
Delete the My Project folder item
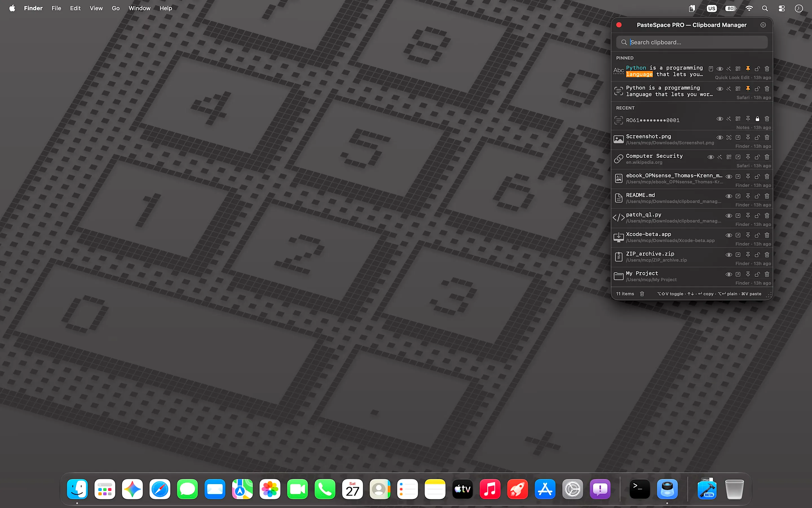point(767,275)
